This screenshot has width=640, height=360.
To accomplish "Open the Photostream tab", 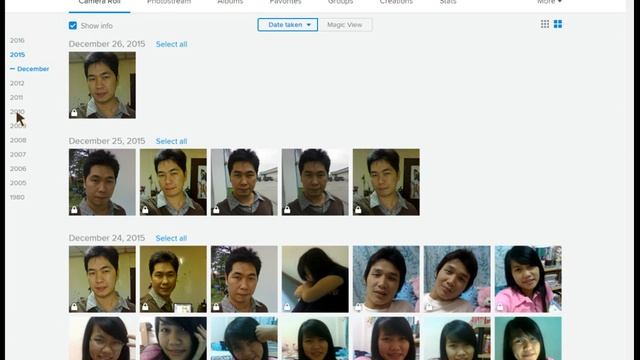I will pyautogui.click(x=169, y=2).
